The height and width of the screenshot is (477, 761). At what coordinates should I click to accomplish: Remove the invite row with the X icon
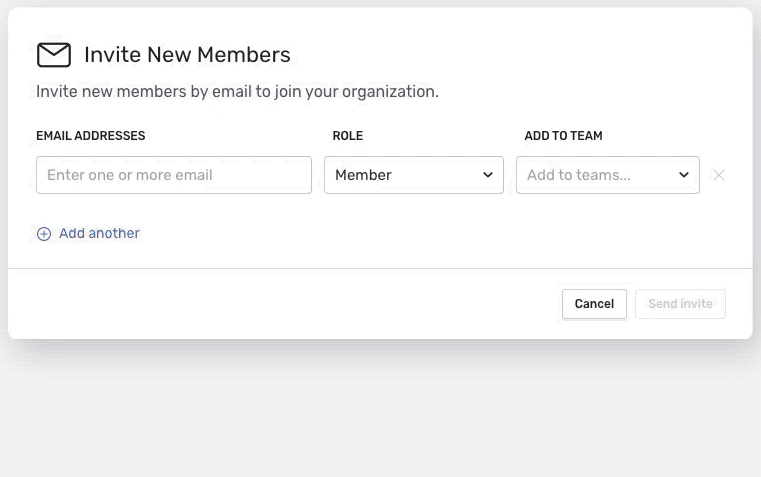coord(718,175)
